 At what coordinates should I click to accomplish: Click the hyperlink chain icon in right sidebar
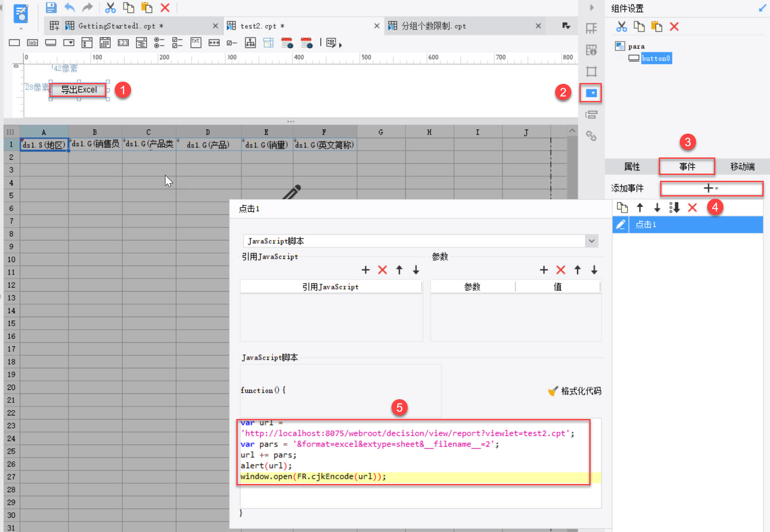(x=591, y=135)
